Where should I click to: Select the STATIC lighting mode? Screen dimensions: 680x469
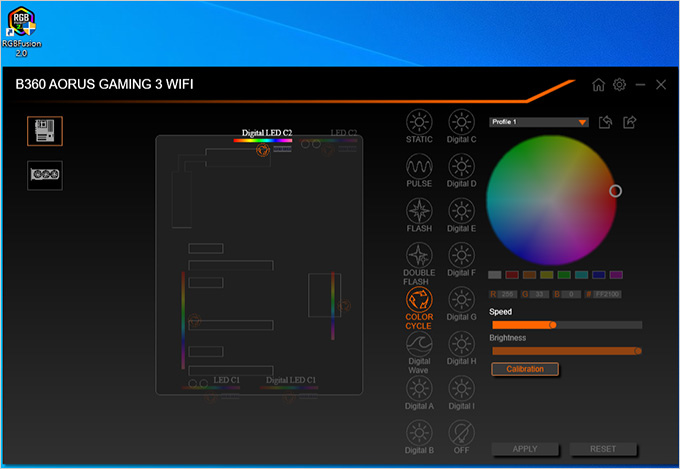pyautogui.click(x=419, y=126)
